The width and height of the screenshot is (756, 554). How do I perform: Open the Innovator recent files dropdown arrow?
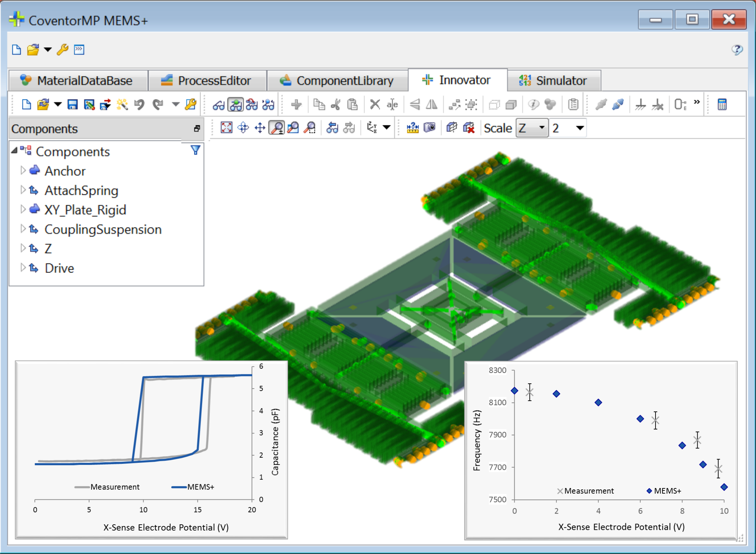pos(58,104)
